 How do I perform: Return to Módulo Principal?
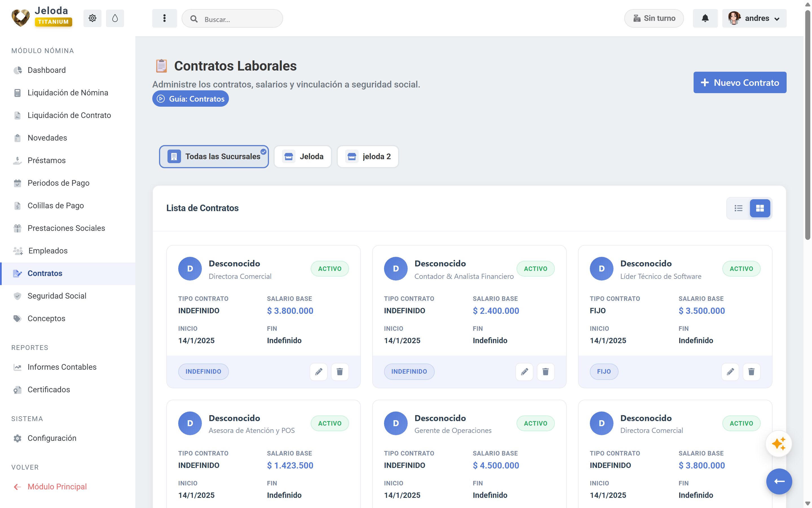tap(57, 487)
